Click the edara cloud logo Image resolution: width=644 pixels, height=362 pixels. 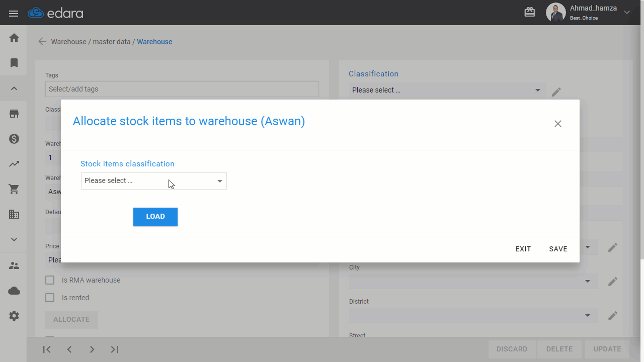click(x=55, y=13)
